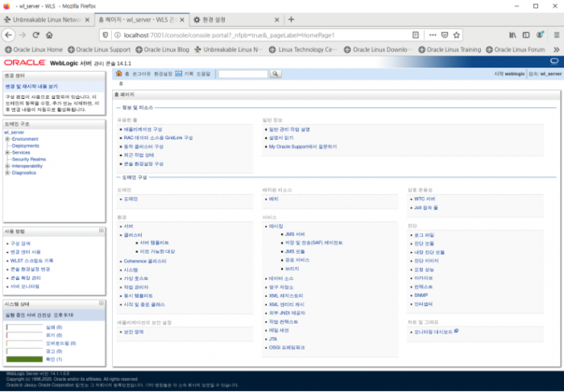Open WLST 스크립트 기록 how-to link

click(31, 261)
